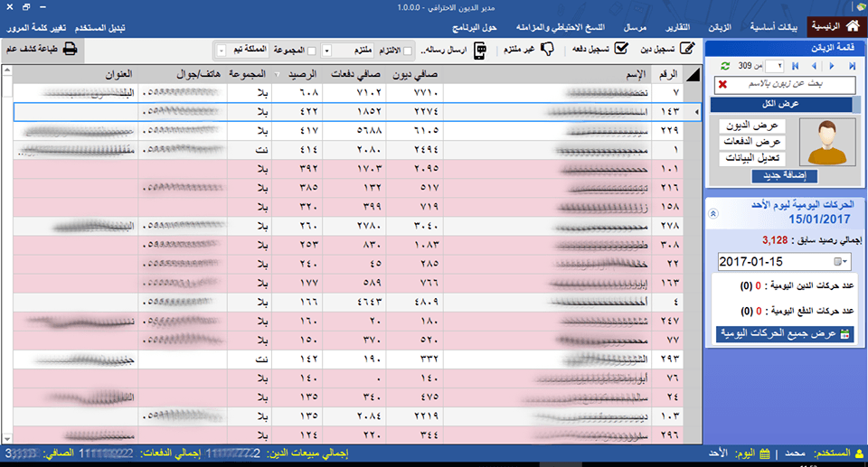This screenshot has height=467, width=868.
Task: Click the green refresh icon in customer list
Action: point(724,66)
